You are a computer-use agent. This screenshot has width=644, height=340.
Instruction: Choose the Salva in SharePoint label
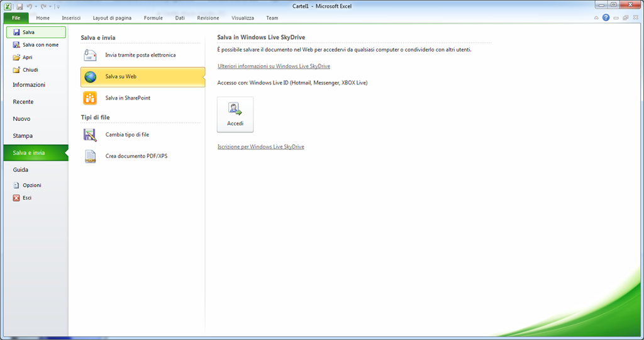point(128,98)
